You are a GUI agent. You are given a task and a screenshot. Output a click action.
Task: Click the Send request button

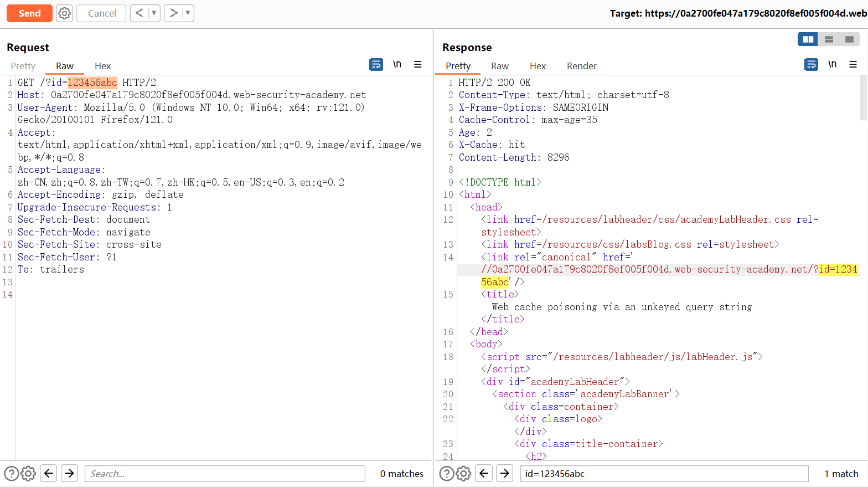tap(29, 13)
